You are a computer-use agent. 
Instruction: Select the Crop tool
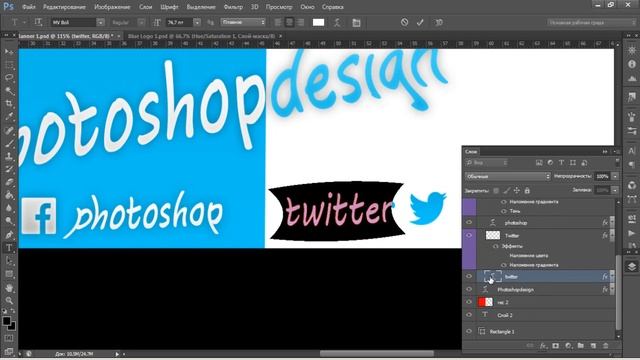click(x=9, y=104)
